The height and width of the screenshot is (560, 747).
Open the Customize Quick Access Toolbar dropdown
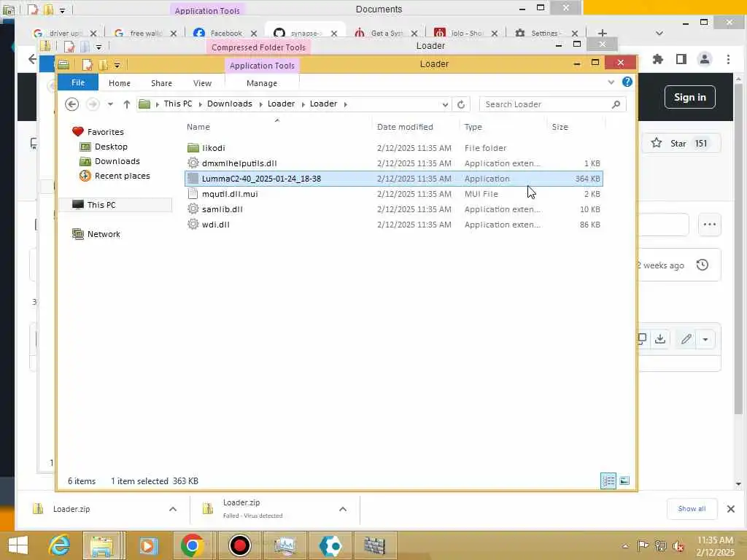tap(117, 65)
